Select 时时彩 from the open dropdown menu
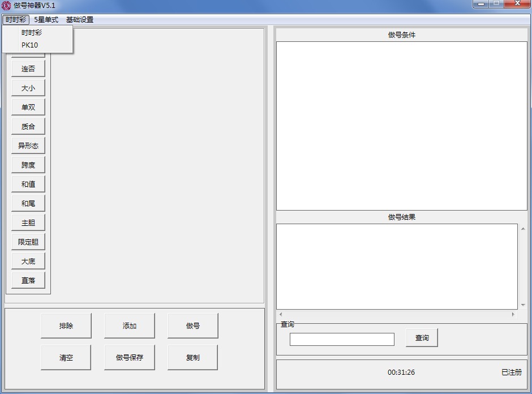The width and height of the screenshot is (532, 394). click(32, 33)
